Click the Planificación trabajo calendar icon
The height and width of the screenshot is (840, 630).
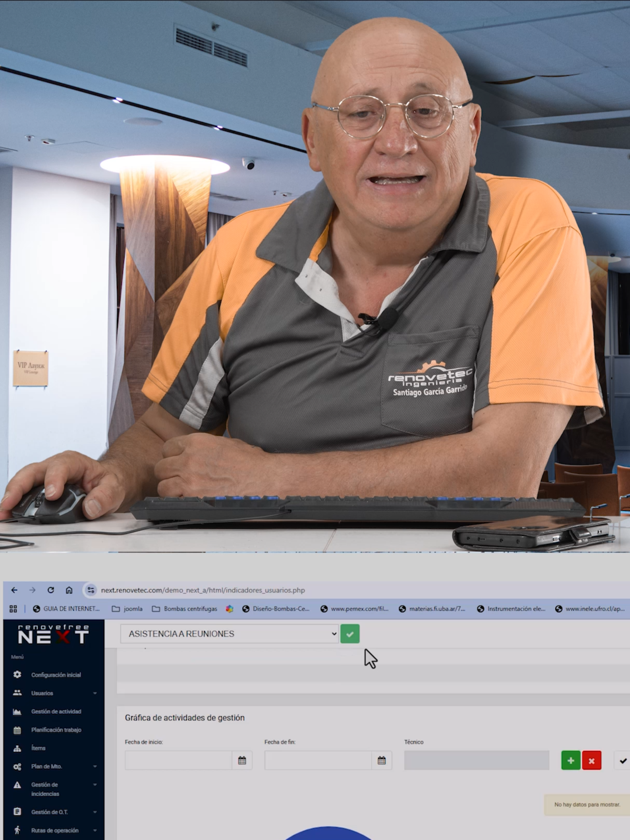(17, 730)
